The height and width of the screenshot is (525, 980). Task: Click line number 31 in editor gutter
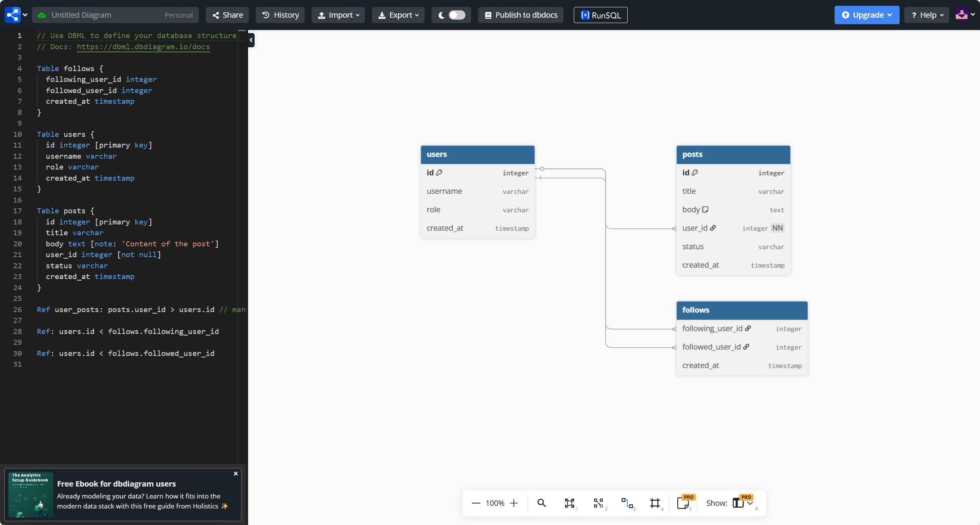tap(17, 364)
